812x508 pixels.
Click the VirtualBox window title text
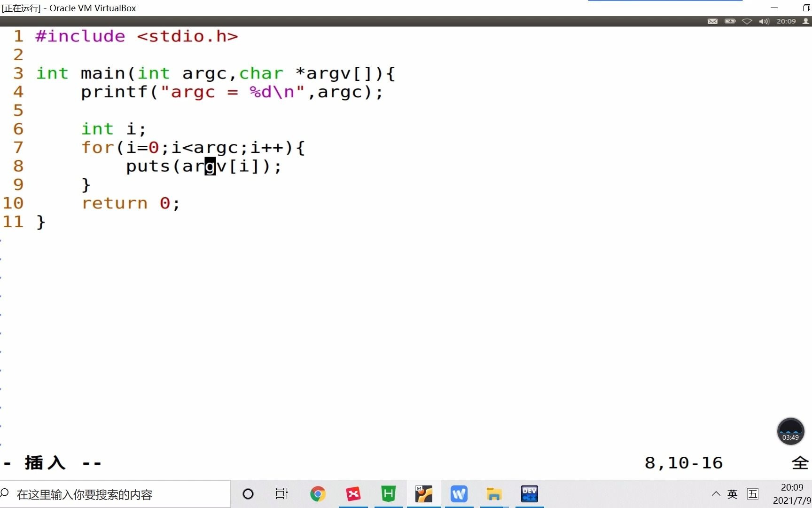(69, 8)
